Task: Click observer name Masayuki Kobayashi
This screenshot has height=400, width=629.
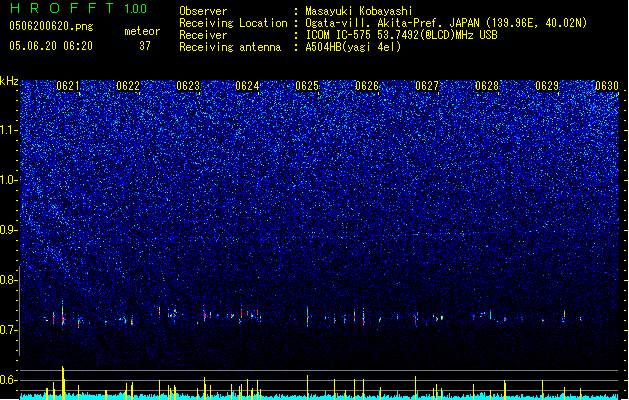Action: click(359, 11)
